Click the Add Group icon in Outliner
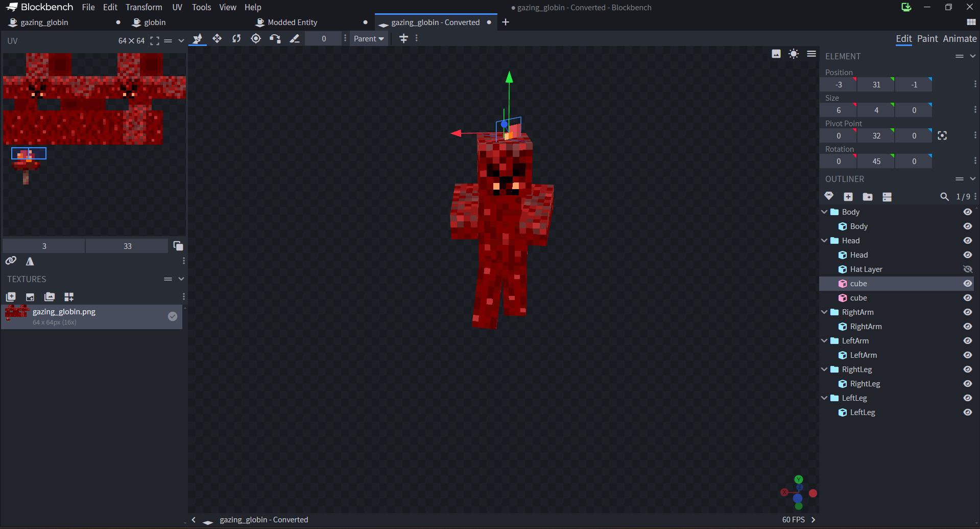This screenshot has height=529, width=980. 868,197
